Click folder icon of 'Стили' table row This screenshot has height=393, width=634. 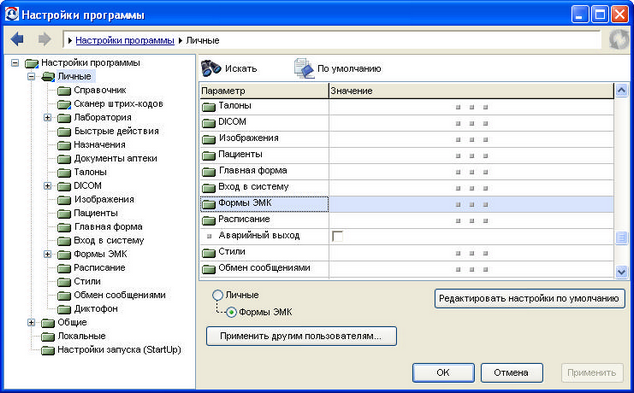point(209,253)
